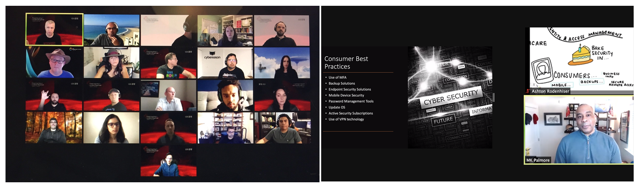Select the 'Use of MFA' bullet
The image size is (644, 186).
[x=339, y=77]
